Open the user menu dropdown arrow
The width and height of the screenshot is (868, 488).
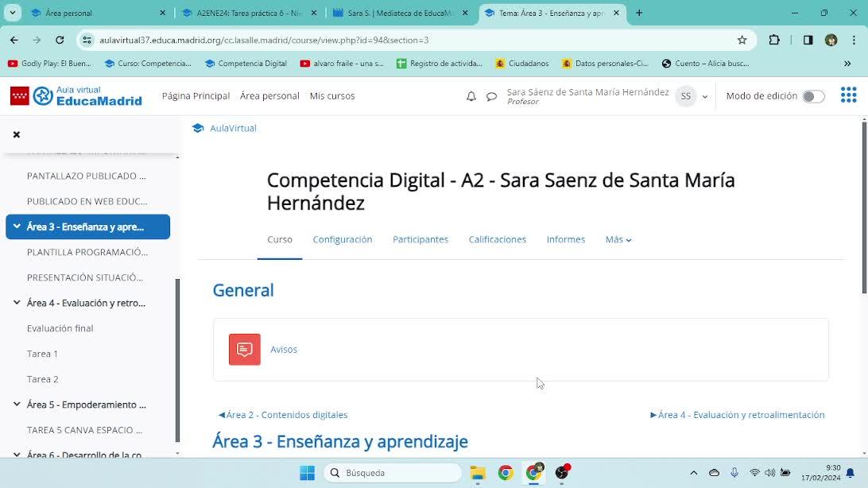[x=705, y=96]
